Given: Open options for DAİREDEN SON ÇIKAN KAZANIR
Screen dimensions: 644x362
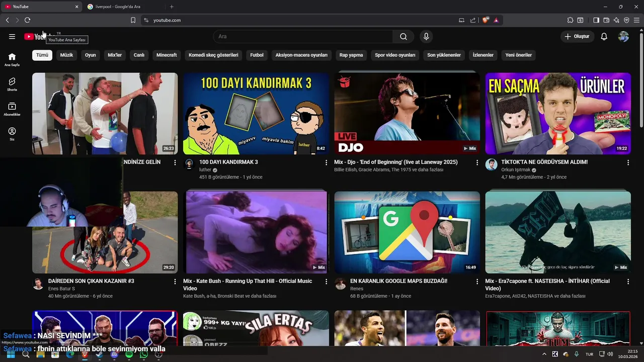Looking at the screenshot, I should 175,282.
